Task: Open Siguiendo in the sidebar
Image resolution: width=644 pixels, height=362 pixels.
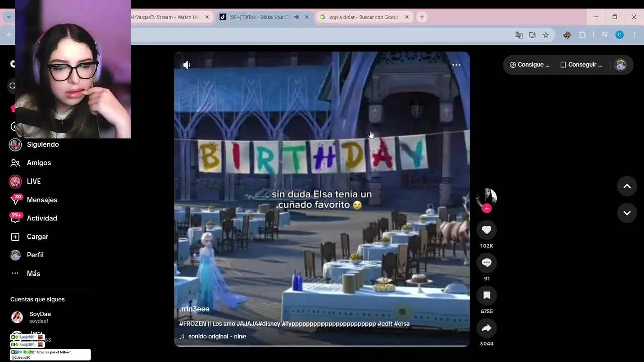Action: [x=43, y=144]
